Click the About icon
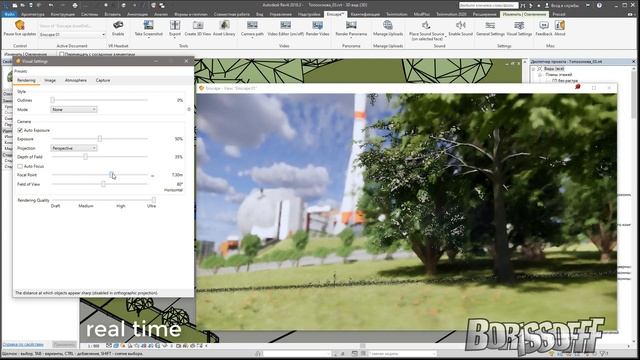This screenshot has height=360, width=640. coord(560,25)
